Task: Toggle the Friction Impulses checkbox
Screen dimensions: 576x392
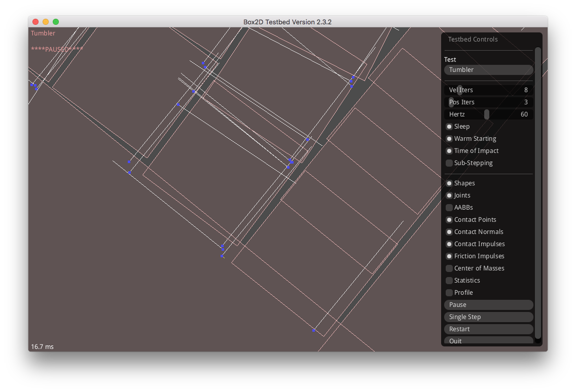Action: (x=449, y=256)
